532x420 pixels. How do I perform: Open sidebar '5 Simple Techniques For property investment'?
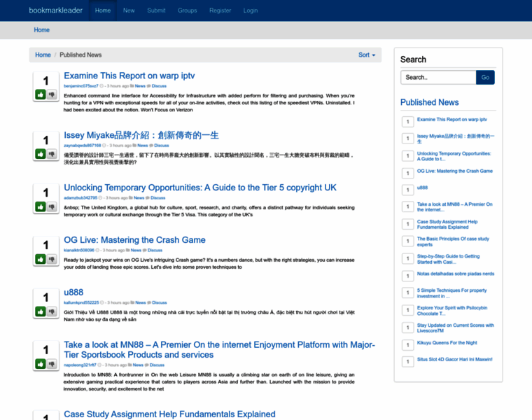(451, 293)
